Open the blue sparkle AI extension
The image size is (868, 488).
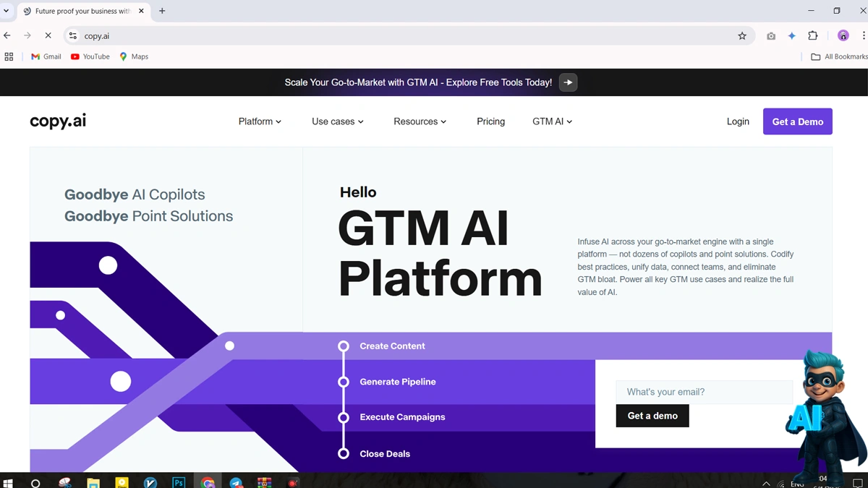[x=792, y=36]
